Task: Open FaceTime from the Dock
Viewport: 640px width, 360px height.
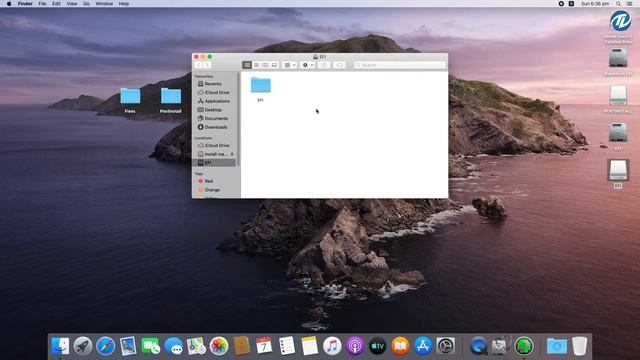Action: [x=151, y=346]
